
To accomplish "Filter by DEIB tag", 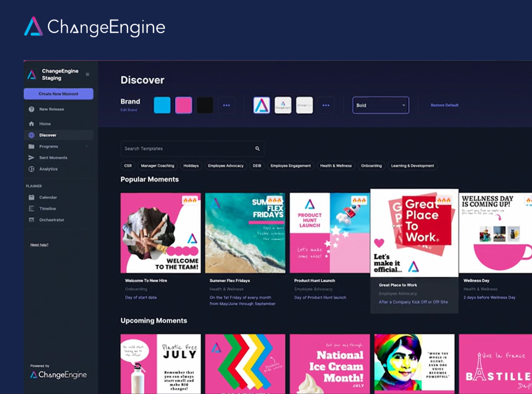I will coord(257,165).
